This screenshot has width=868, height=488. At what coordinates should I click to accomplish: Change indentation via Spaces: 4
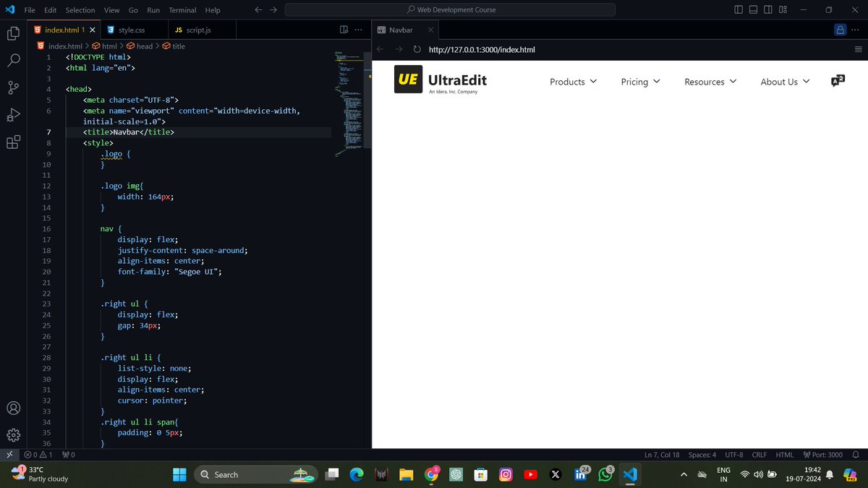click(x=702, y=455)
